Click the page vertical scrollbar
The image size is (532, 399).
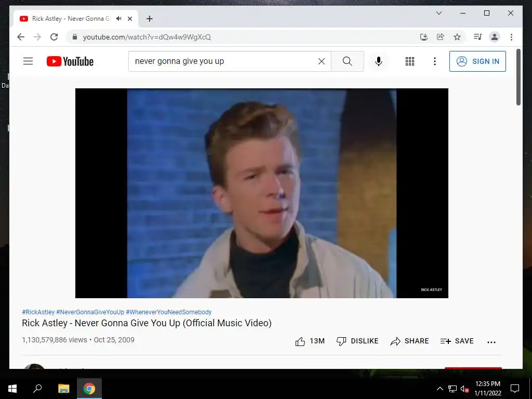pyautogui.click(x=518, y=77)
